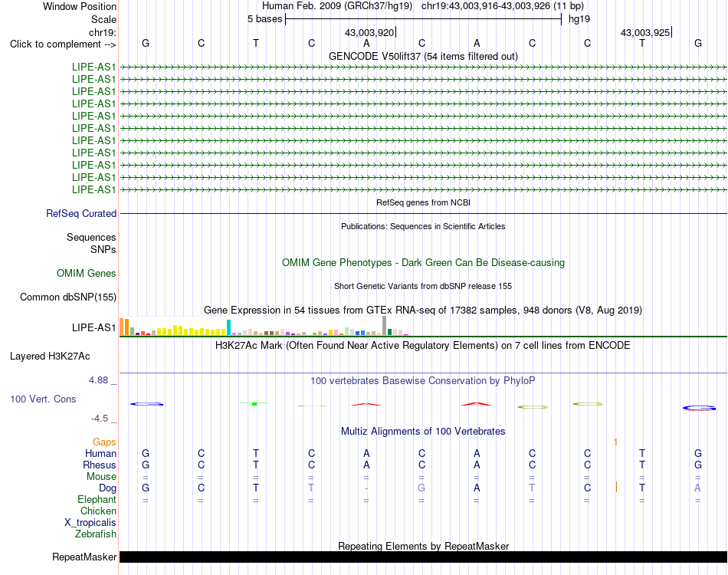728x575 pixels.
Task: Open 'Publications: Sequences in Scientific Articles' title
Action: (423, 226)
